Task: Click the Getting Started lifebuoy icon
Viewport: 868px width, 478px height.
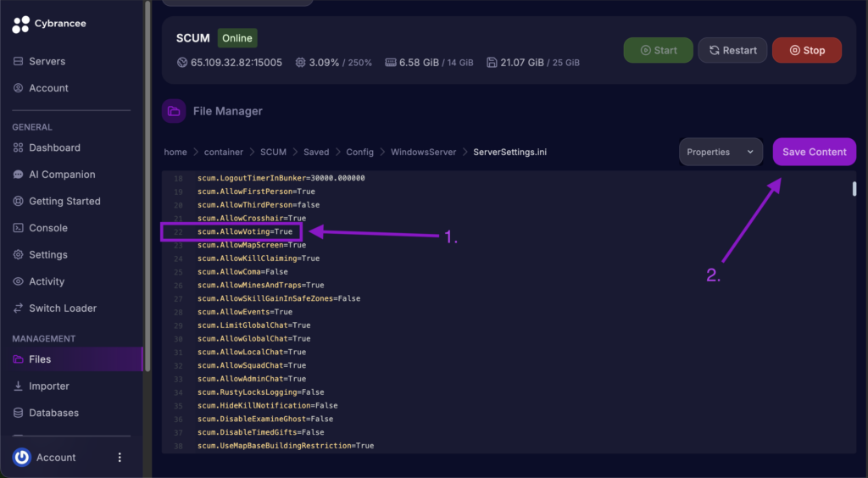Action: (19, 202)
